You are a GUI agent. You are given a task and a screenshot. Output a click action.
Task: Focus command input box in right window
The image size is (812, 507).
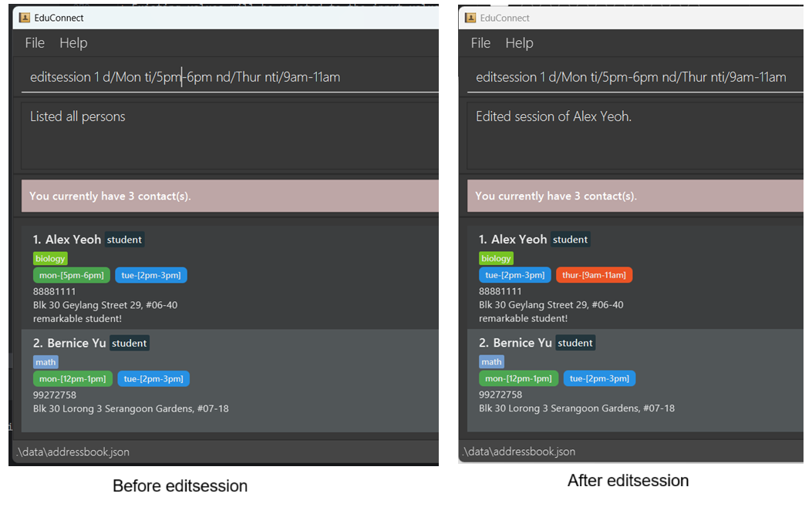[x=635, y=77]
